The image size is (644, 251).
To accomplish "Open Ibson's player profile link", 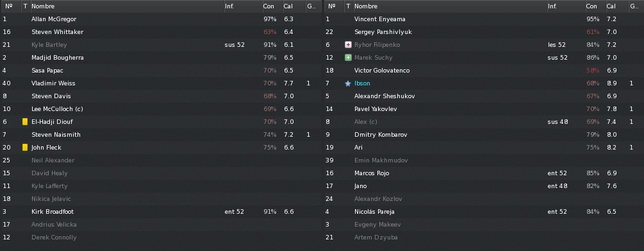I will click(x=362, y=83).
